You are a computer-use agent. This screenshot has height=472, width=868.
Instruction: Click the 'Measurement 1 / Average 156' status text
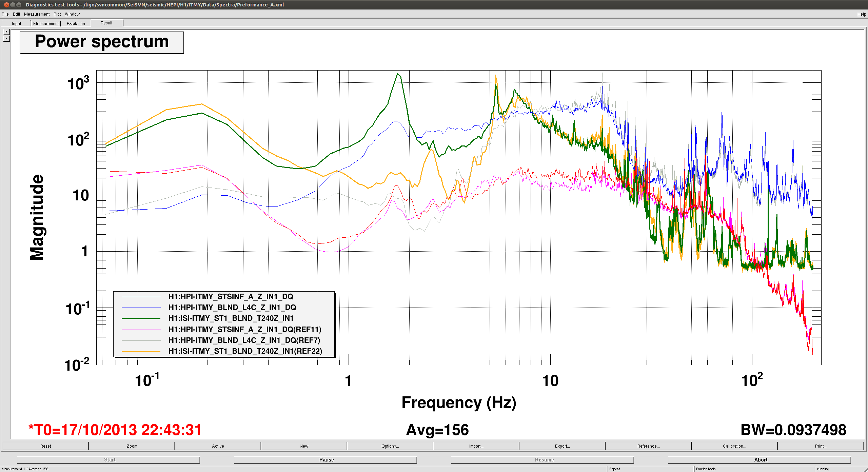point(25,469)
